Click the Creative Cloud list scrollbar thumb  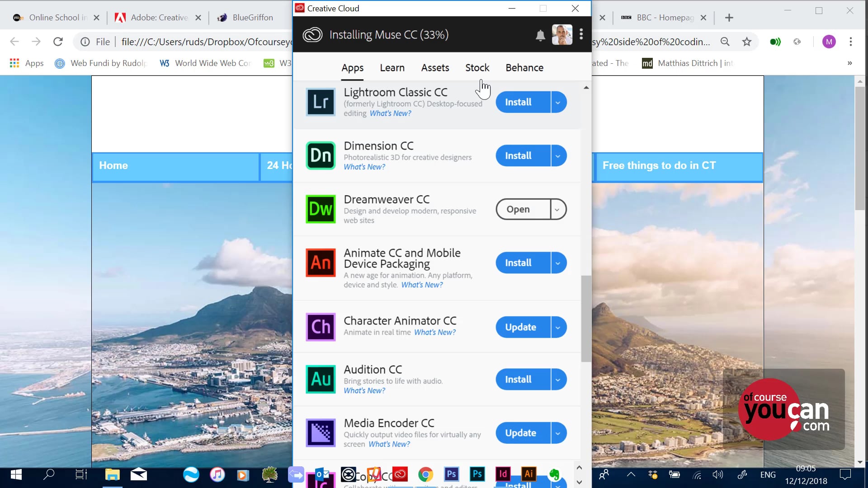[586, 319]
